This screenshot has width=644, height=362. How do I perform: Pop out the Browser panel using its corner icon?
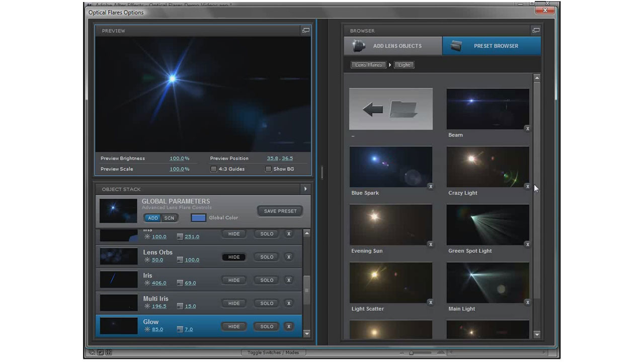[x=536, y=30]
